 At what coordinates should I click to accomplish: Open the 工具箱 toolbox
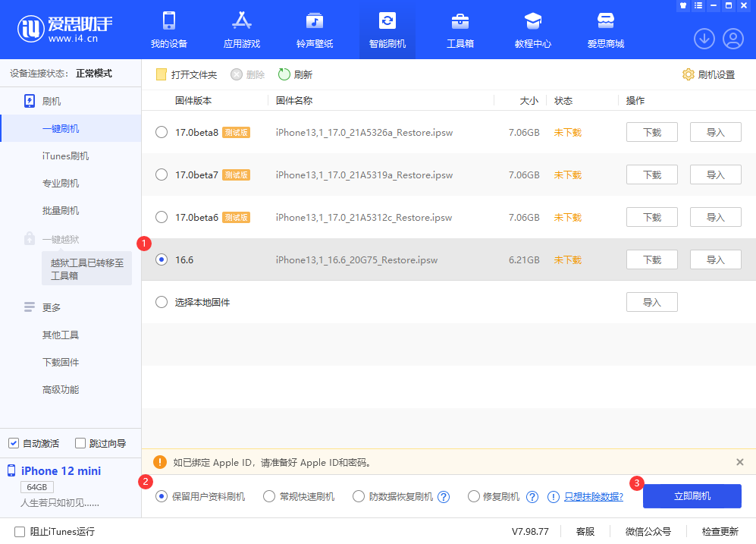click(x=460, y=29)
